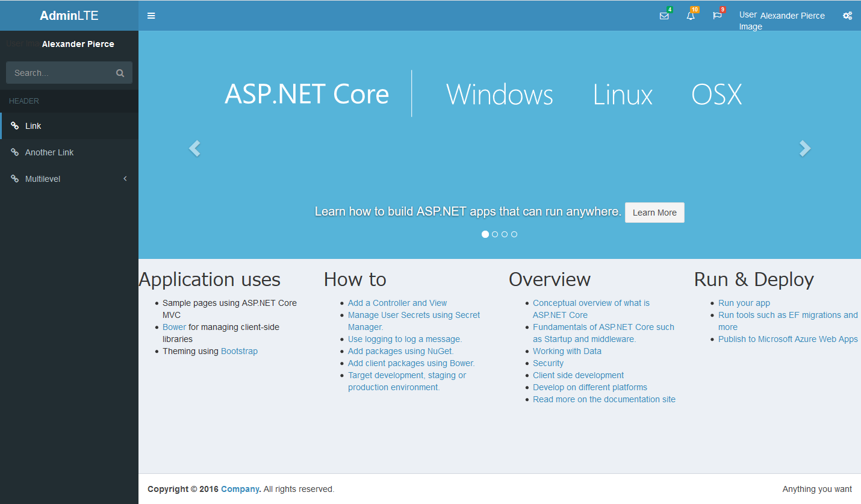Open notifications bell icon

tap(691, 16)
